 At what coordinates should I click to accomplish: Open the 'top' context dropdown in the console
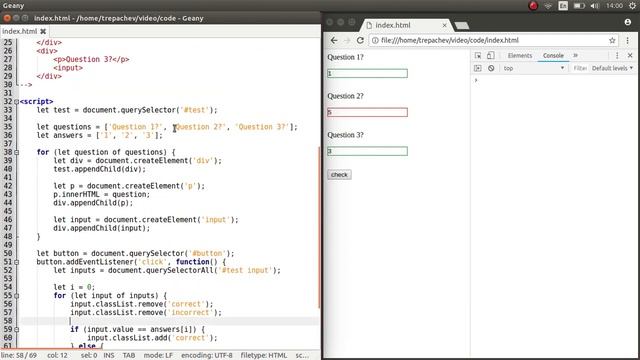point(534,68)
